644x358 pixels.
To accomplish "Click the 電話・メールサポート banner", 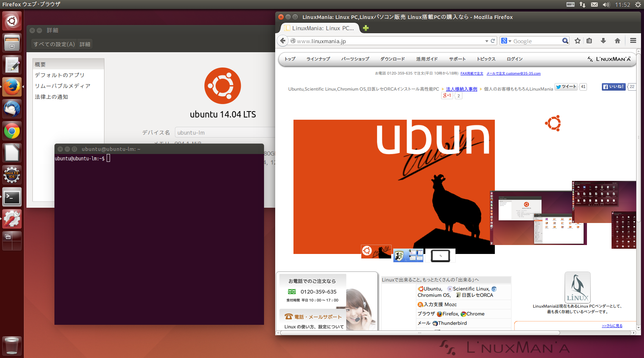I will pyautogui.click(x=312, y=317).
